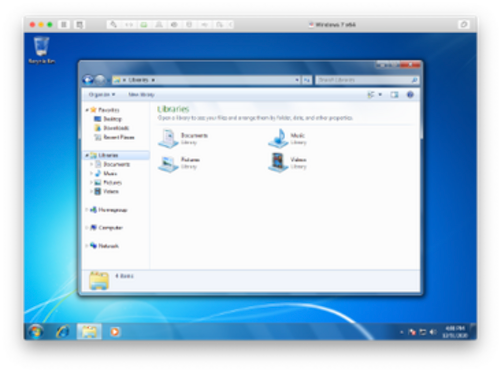Launch Windows Media Player from taskbar
This screenshot has height=372, width=500.
(115, 332)
